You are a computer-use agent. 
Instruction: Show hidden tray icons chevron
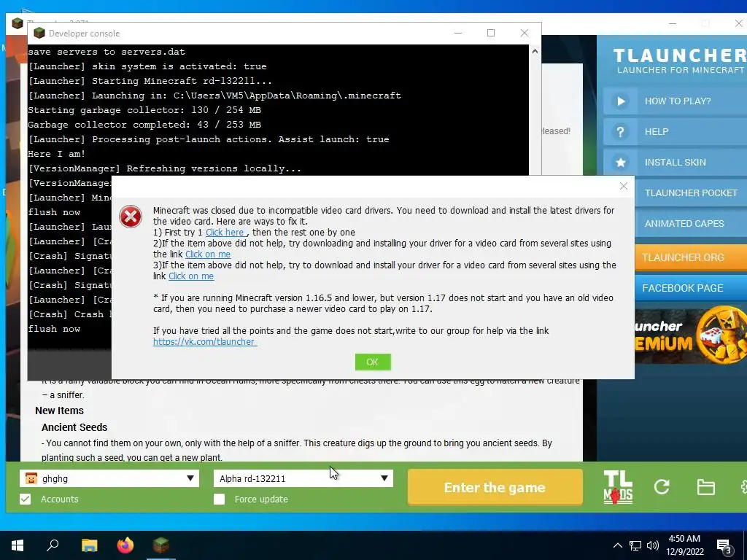click(x=617, y=545)
